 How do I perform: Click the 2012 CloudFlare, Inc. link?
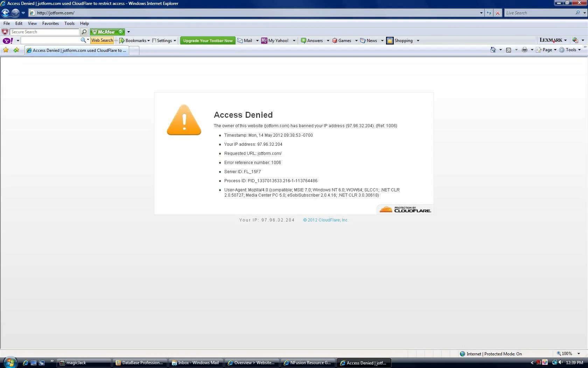326,220
